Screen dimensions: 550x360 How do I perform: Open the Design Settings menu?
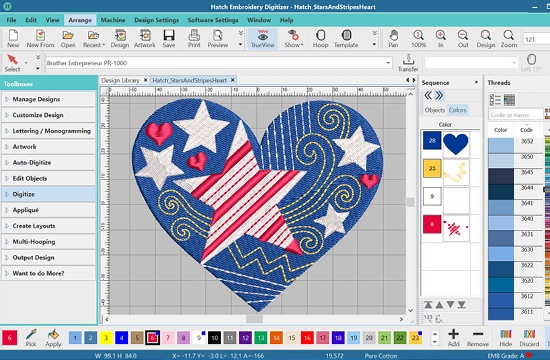pyautogui.click(x=156, y=20)
